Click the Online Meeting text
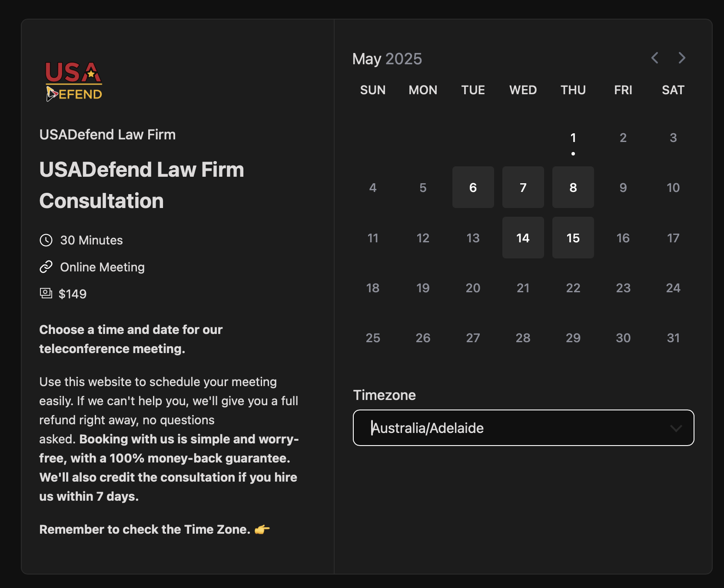 tap(103, 267)
